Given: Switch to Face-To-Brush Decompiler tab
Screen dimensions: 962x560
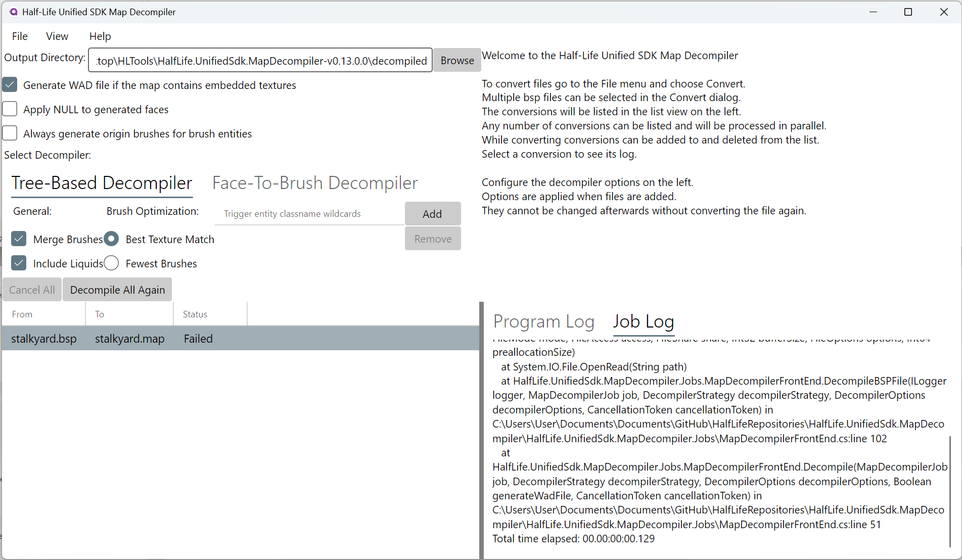Looking at the screenshot, I should click(314, 183).
